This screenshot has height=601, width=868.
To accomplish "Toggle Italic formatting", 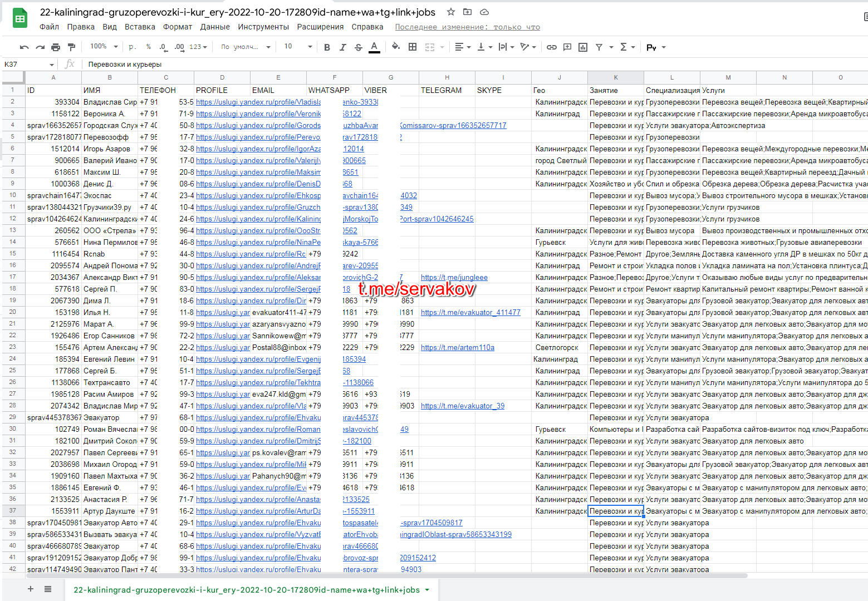I will pyautogui.click(x=342, y=47).
